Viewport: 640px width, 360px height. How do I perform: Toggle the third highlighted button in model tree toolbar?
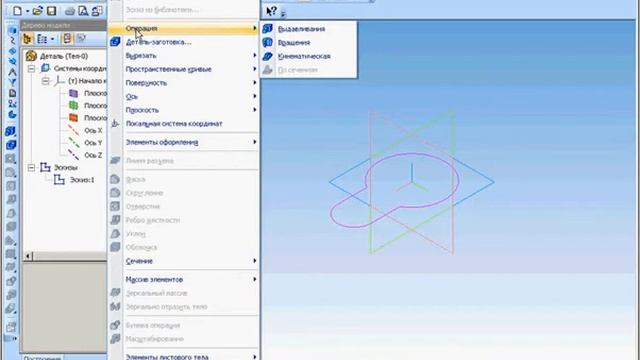(x=67, y=39)
